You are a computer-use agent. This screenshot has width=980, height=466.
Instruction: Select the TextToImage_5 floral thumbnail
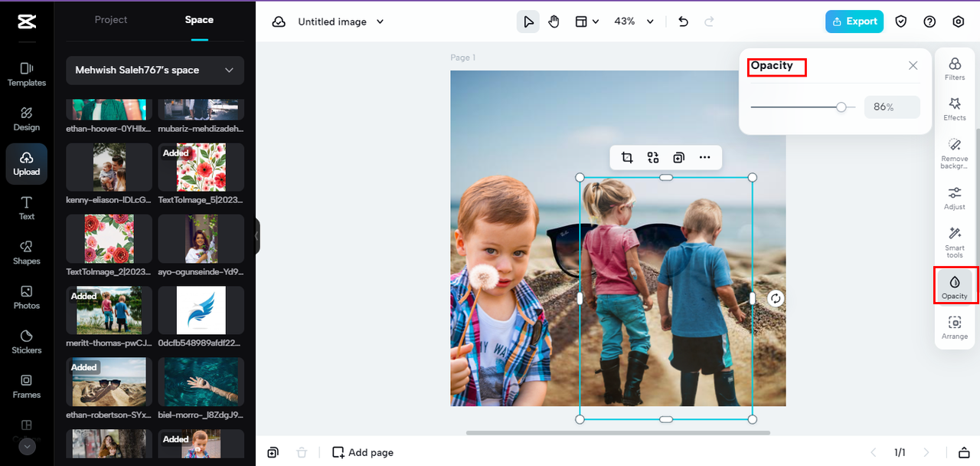point(201,167)
